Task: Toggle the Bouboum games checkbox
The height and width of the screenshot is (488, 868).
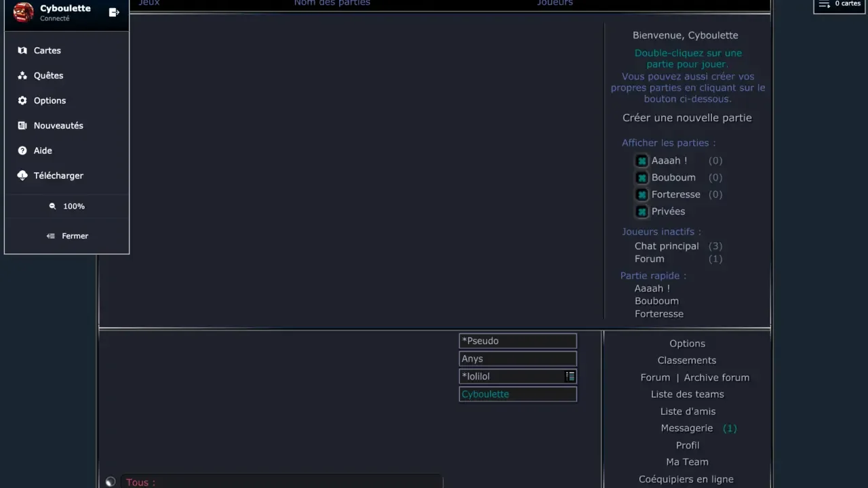Action: 642,178
